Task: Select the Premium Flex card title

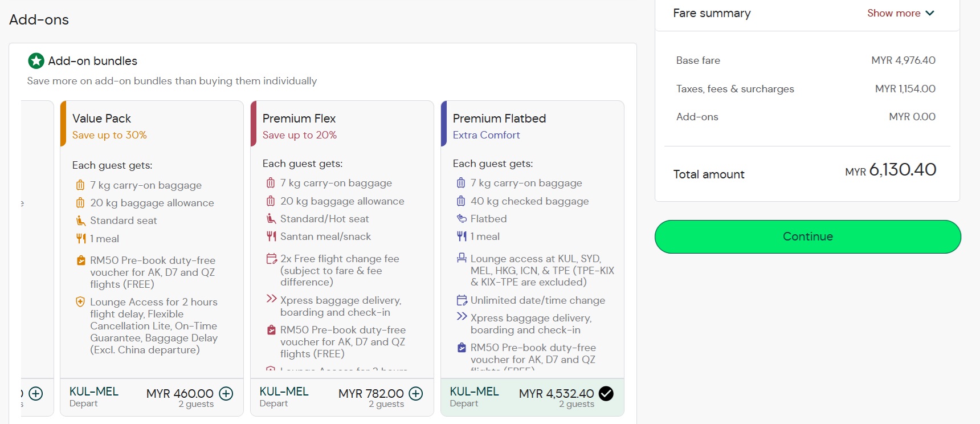Action: coord(299,119)
